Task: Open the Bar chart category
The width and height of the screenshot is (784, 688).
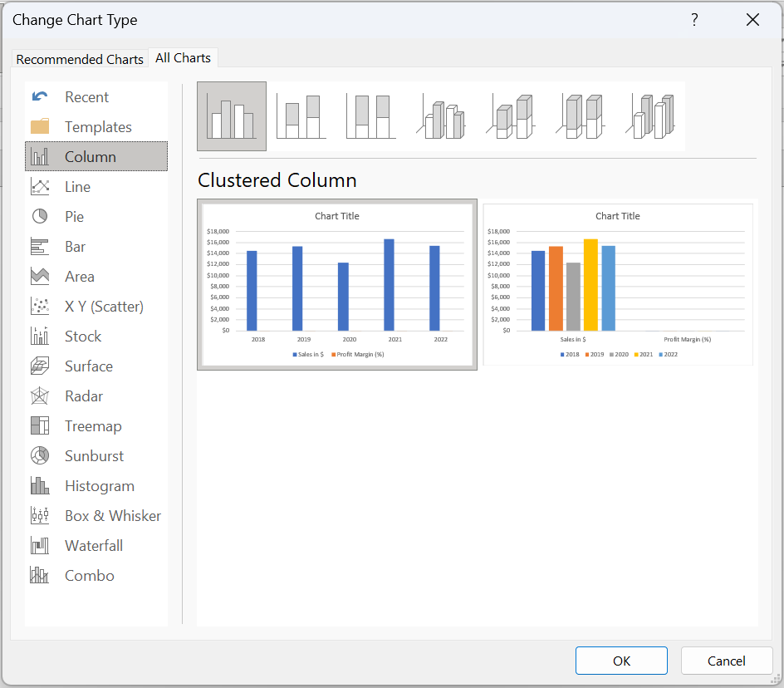Action: 76,246
